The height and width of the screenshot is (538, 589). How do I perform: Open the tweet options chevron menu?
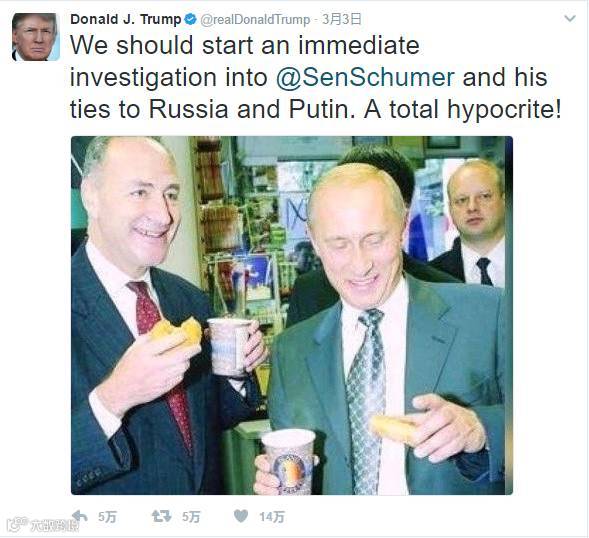[570, 18]
